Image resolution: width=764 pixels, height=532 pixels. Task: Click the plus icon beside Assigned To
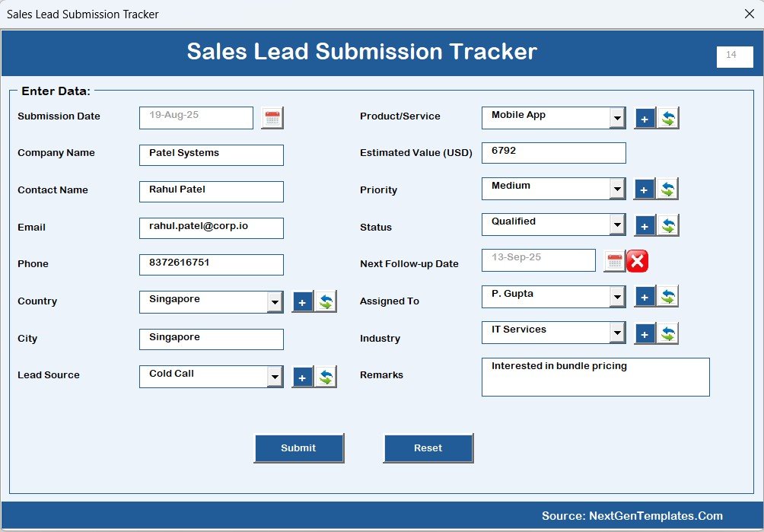tap(646, 296)
